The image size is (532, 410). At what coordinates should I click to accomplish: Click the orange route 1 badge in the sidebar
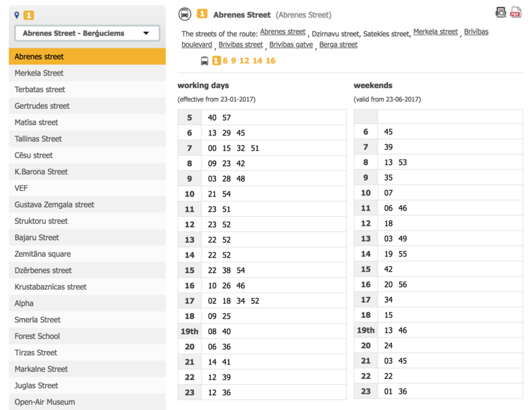[x=29, y=15]
